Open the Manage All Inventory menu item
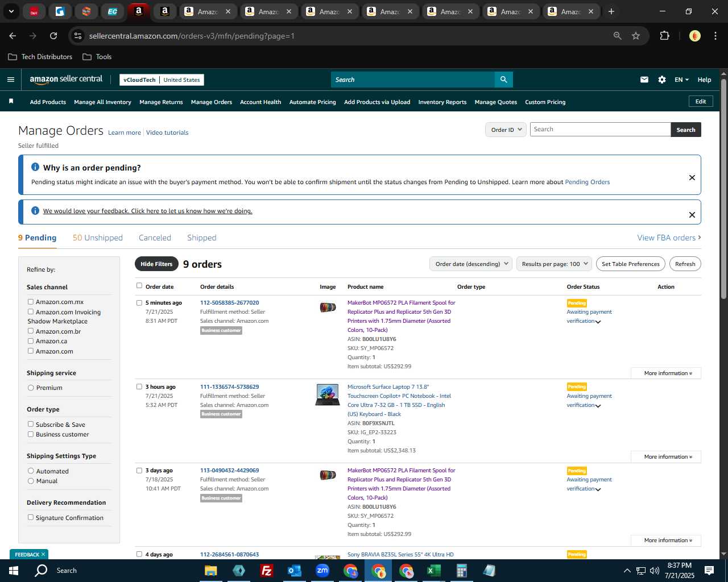This screenshot has width=728, height=582. pyautogui.click(x=102, y=102)
